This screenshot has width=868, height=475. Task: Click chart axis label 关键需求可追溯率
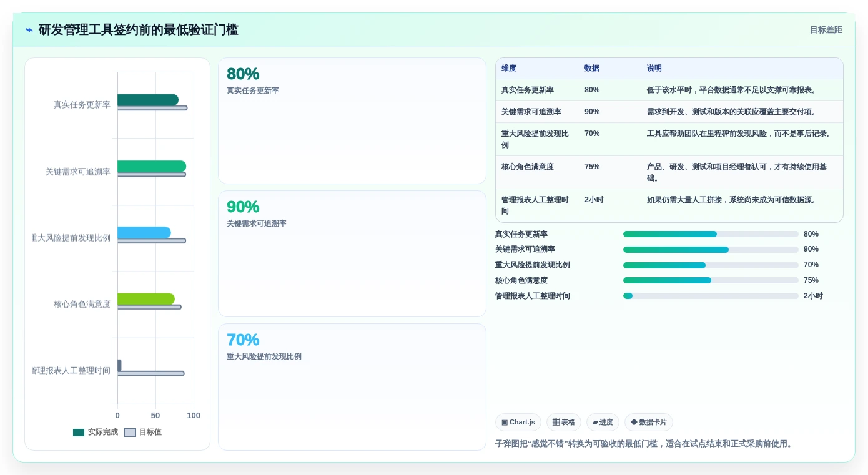[78, 172]
